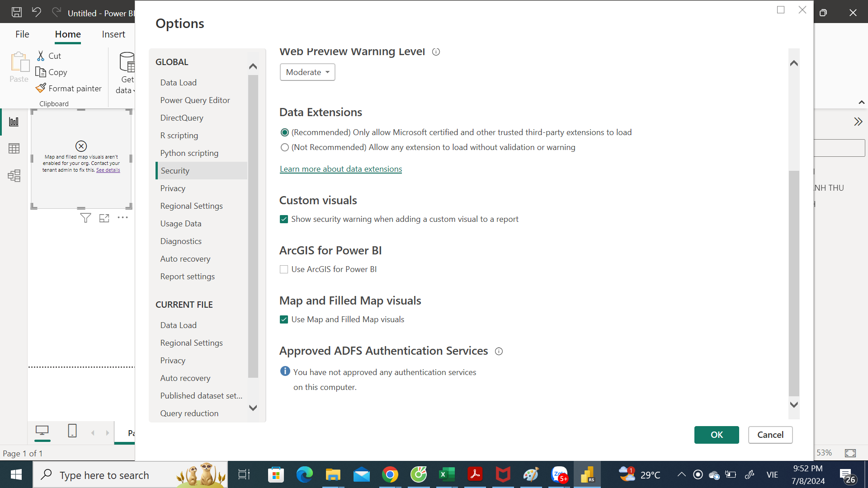Select Not Recommended allow any extension radio

285,147
